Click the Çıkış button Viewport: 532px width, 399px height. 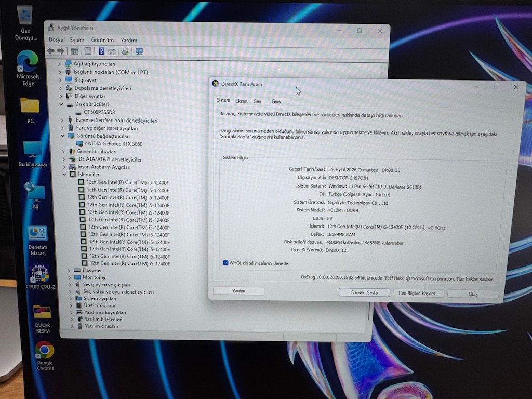(473, 294)
